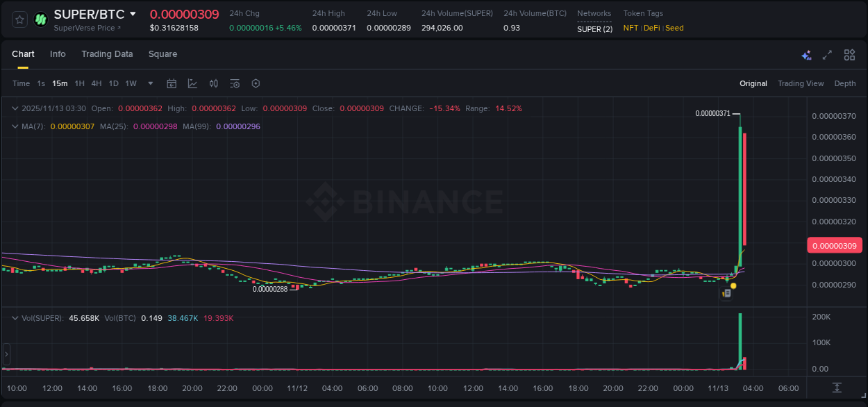The height and width of the screenshot is (407, 868).
Task: Collapse the MA moving averages row
Action: click(15, 126)
